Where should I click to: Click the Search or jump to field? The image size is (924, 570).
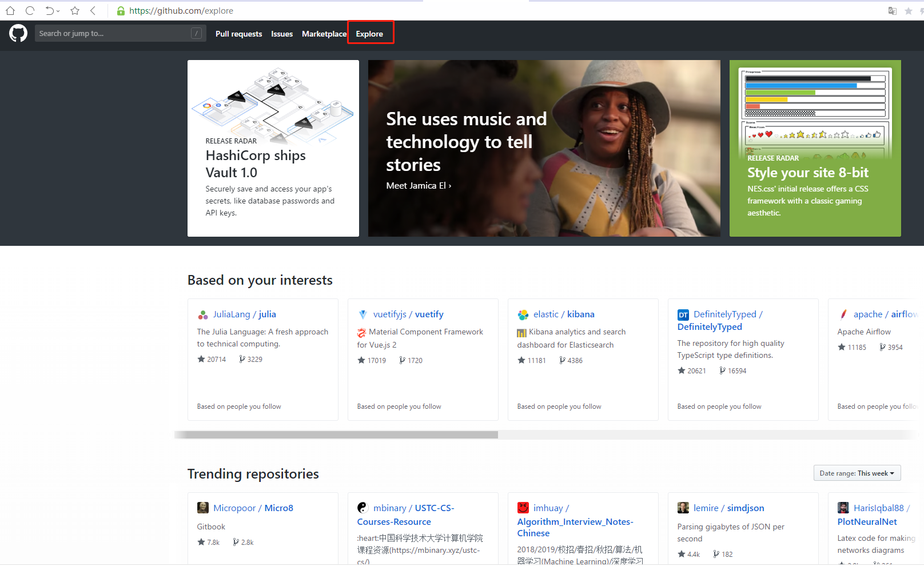120,33
